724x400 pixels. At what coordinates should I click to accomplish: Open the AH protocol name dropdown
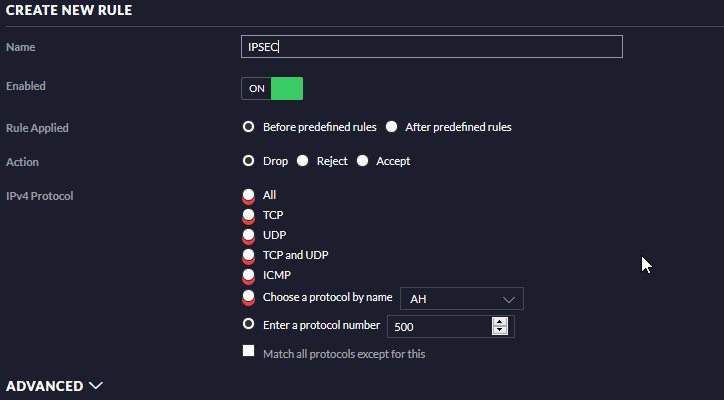461,299
